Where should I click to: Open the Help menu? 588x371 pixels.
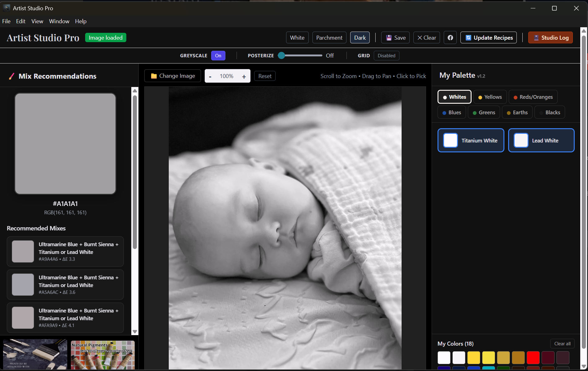point(81,21)
